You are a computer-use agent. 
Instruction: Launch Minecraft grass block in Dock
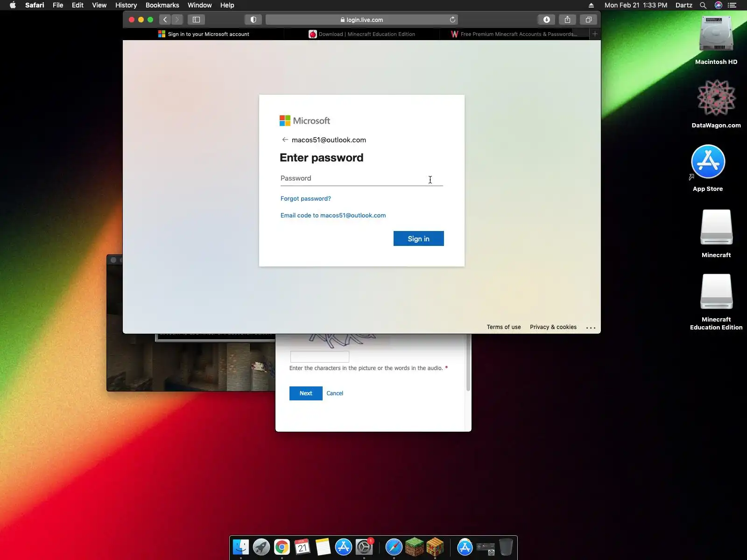pyautogui.click(x=415, y=547)
